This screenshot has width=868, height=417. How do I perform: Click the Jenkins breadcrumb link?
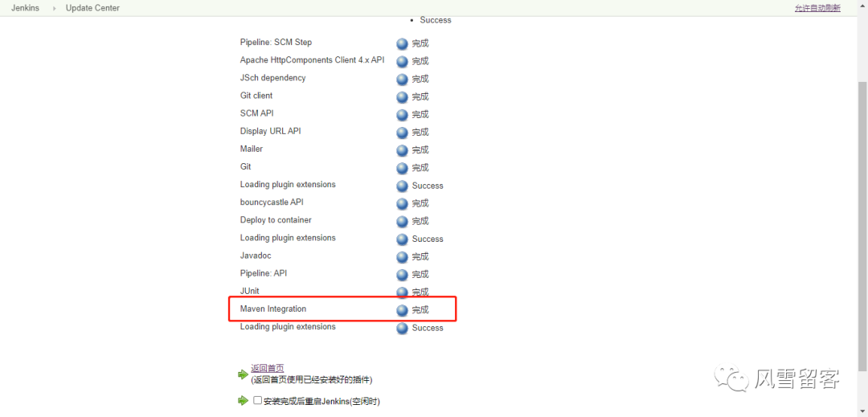25,8
